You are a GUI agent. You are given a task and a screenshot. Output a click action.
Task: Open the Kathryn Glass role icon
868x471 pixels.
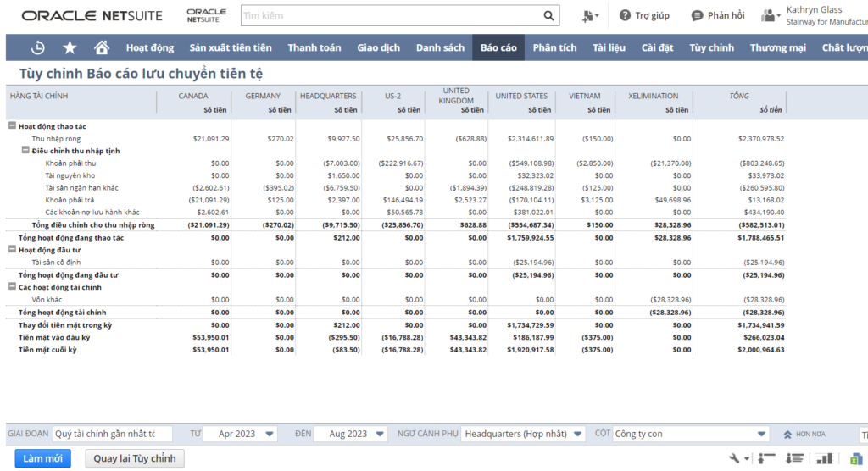(770, 15)
